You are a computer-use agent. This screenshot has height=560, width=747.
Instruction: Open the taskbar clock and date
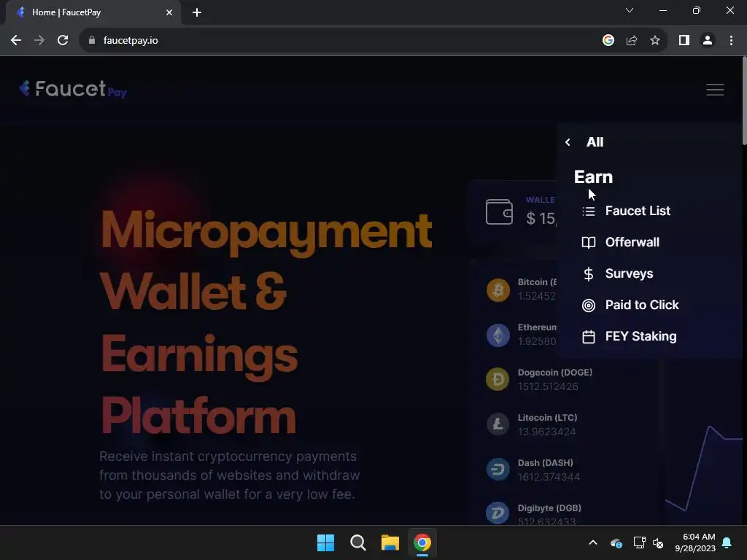point(695,542)
